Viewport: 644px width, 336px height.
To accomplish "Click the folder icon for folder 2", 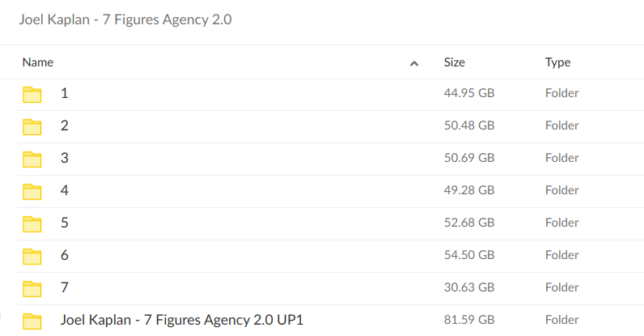I will click(32, 126).
